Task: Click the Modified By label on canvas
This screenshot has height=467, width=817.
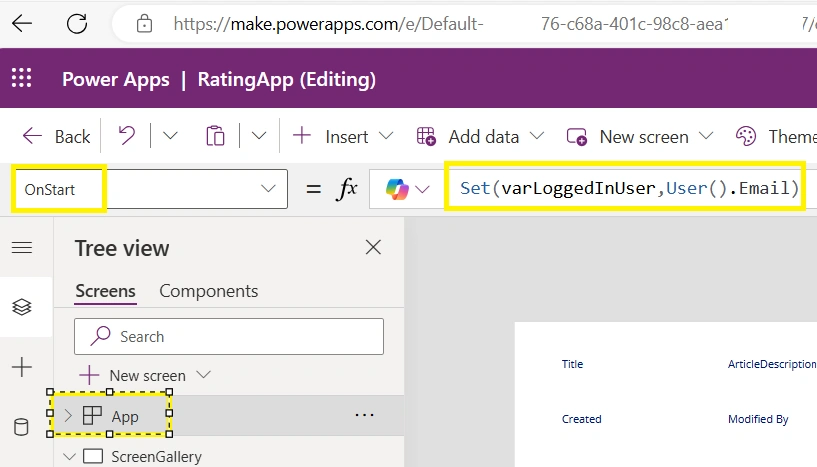Action: click(x=758, y=419)
